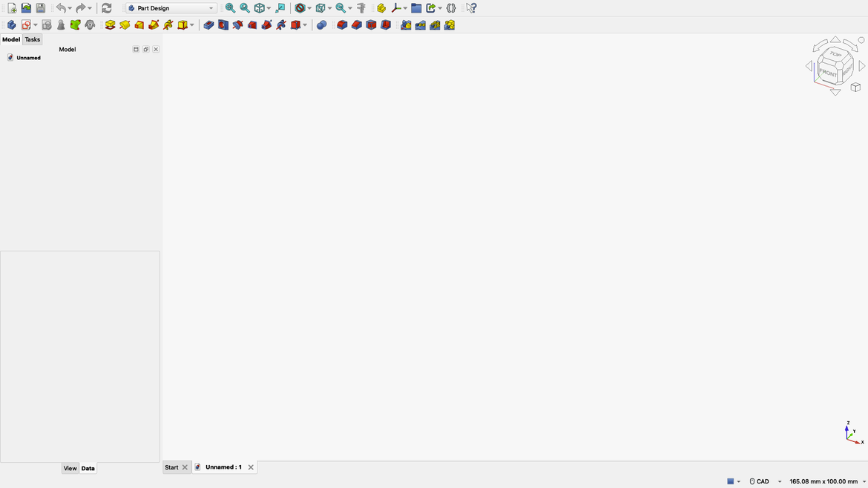The width and height of the screenshot is (868, 488).
Task: Create a new sketch
Action: pos(27,24)
